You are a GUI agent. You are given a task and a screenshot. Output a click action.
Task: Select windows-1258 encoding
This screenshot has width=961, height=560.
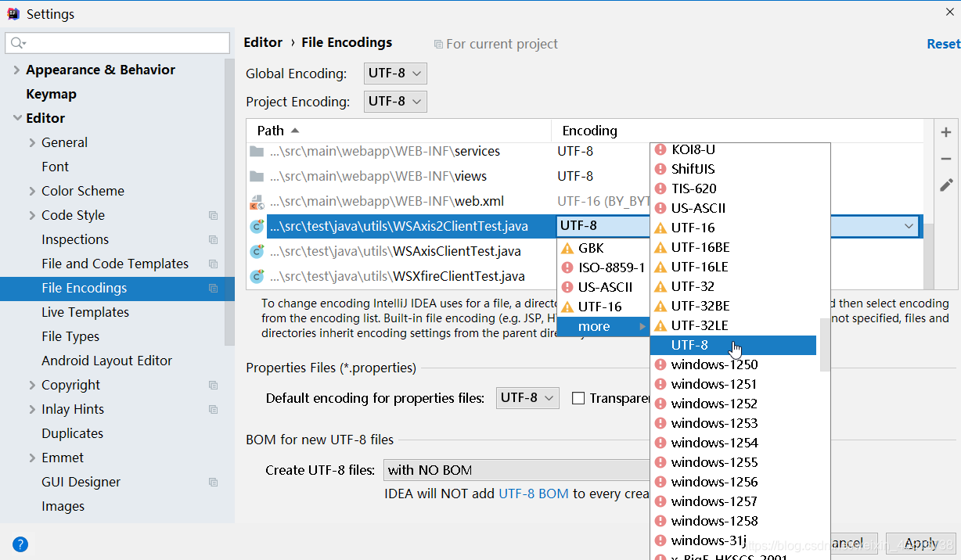tap(733, 521)
